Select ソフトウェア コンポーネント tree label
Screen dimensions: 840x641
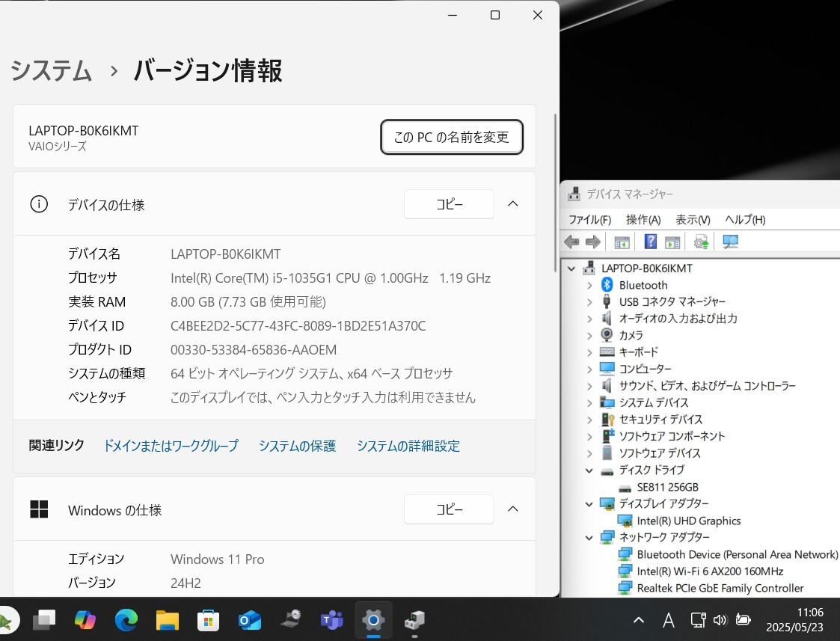point(672,437)
